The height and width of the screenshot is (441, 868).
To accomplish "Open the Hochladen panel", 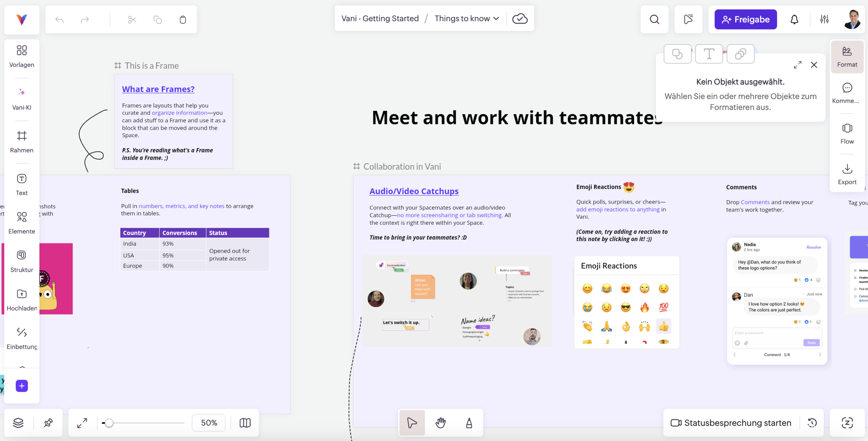I will click(21, 299).
